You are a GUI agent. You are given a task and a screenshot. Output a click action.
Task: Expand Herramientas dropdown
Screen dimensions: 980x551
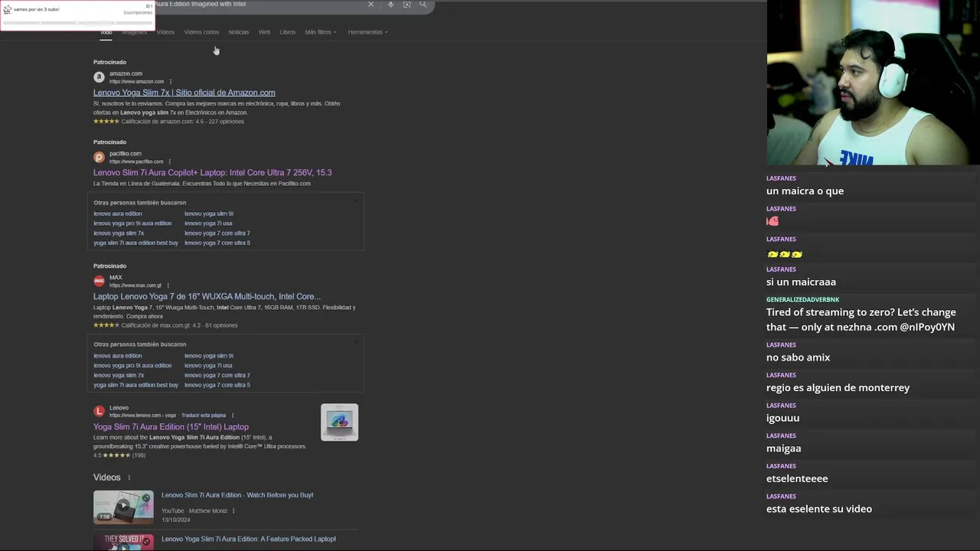click(x=367, y=32)
